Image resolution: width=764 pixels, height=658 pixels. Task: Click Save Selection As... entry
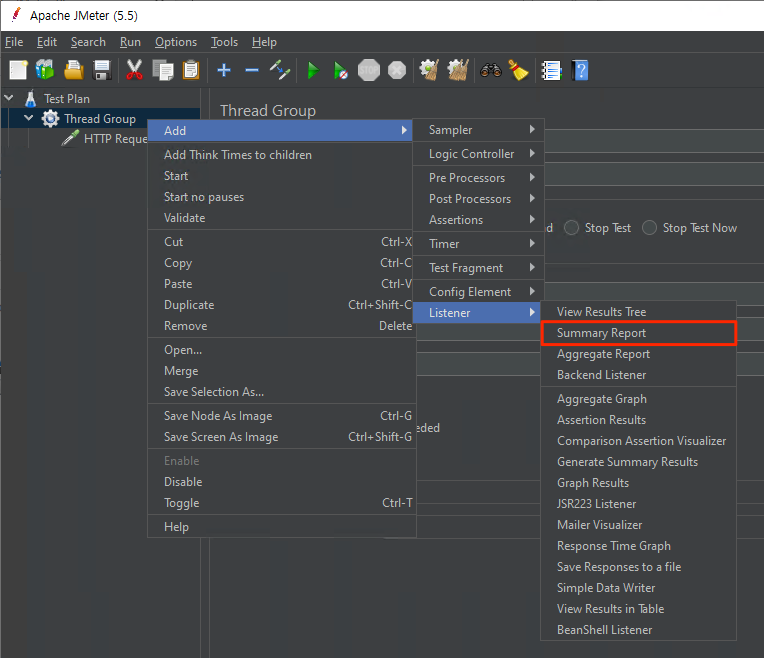click(282, 392)
